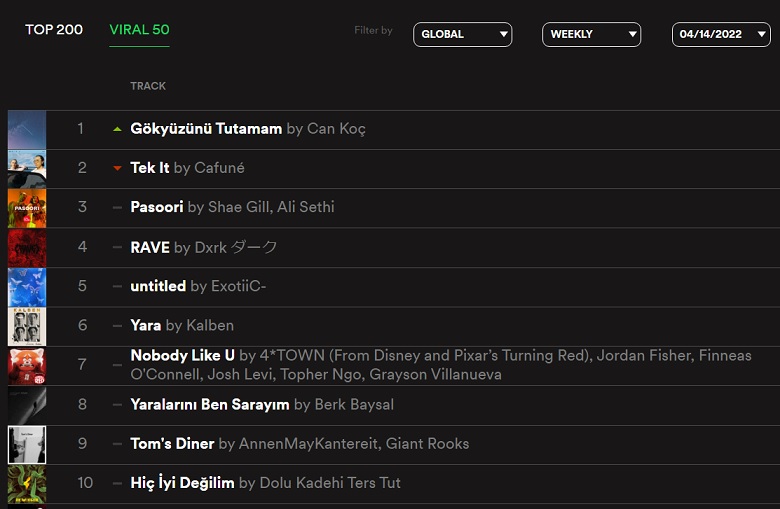780x509 pixels.
Task: Click rank number 10
Action: [x=85, y=483]
